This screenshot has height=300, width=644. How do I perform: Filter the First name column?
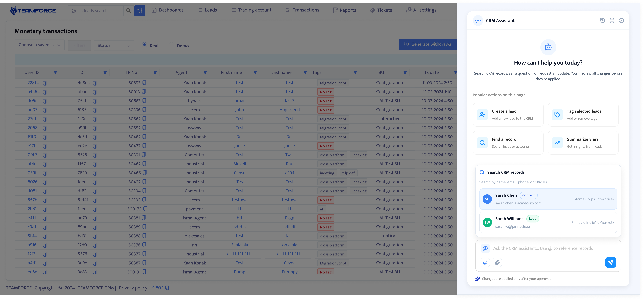[255, 73]
